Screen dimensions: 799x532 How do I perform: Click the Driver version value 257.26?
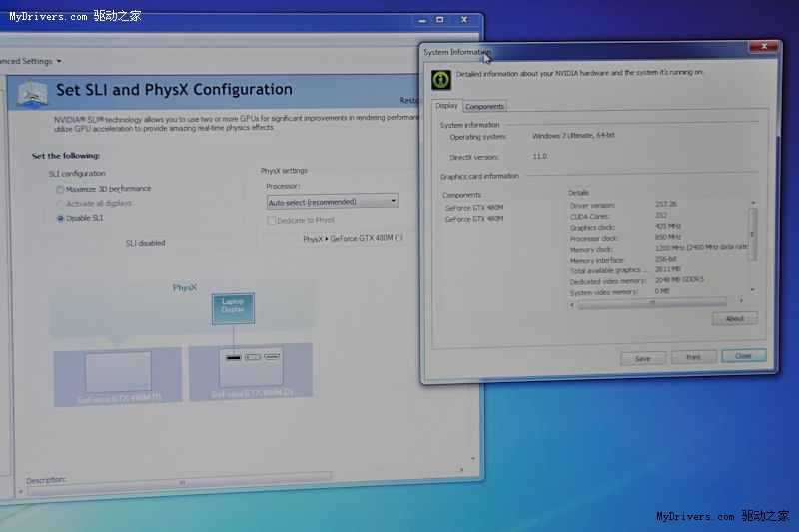(666, 204)
